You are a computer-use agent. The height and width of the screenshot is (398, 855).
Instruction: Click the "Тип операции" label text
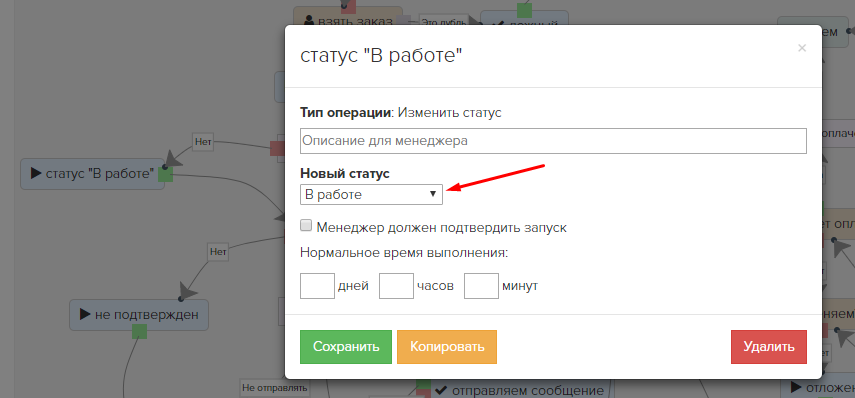[346, 113]
